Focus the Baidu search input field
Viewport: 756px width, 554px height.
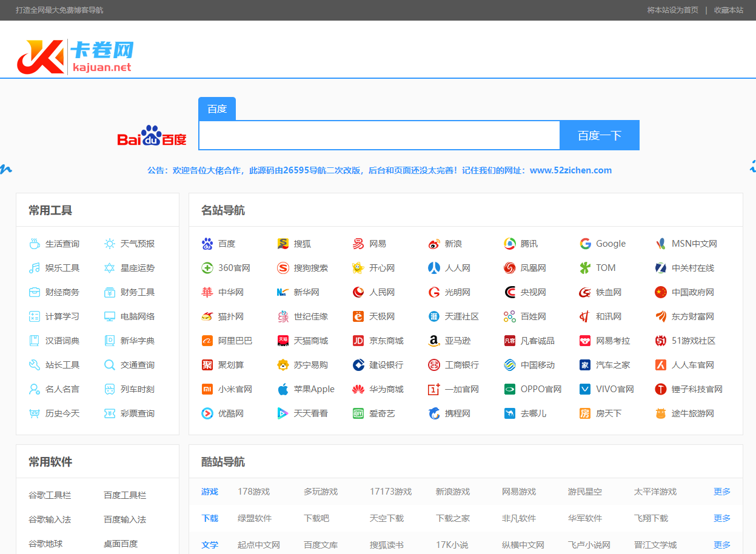point(380,135)
